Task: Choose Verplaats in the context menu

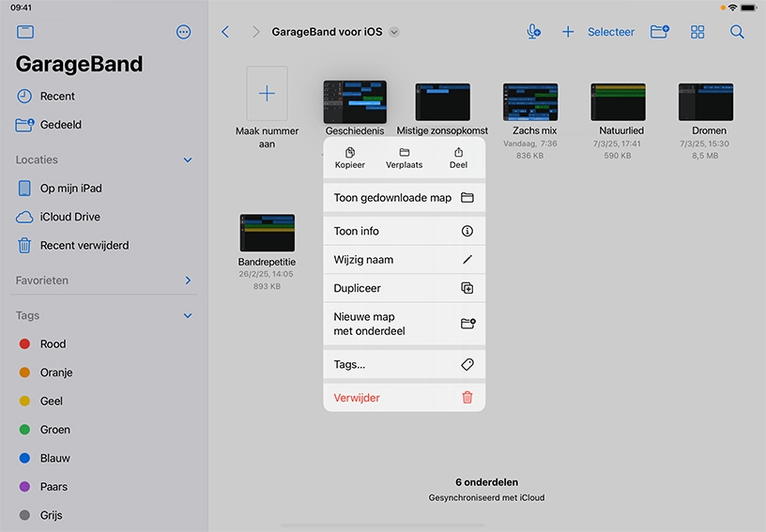Action: [x=404, y=159]
